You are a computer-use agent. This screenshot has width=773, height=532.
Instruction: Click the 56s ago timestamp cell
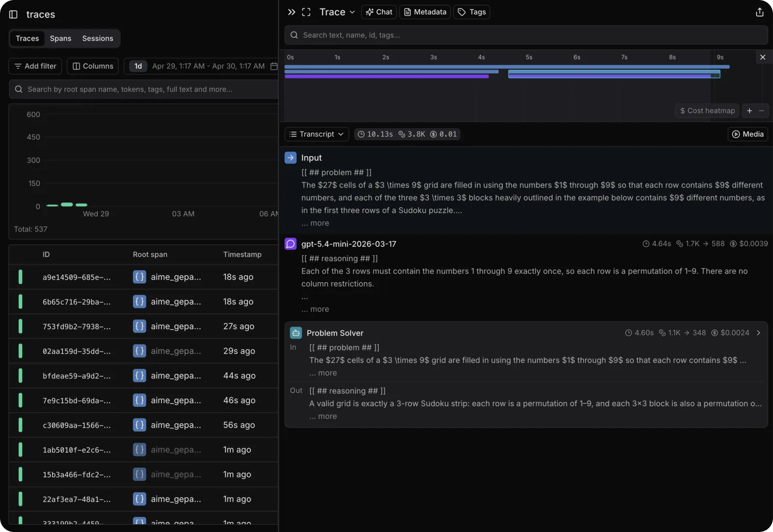[239, 425]
